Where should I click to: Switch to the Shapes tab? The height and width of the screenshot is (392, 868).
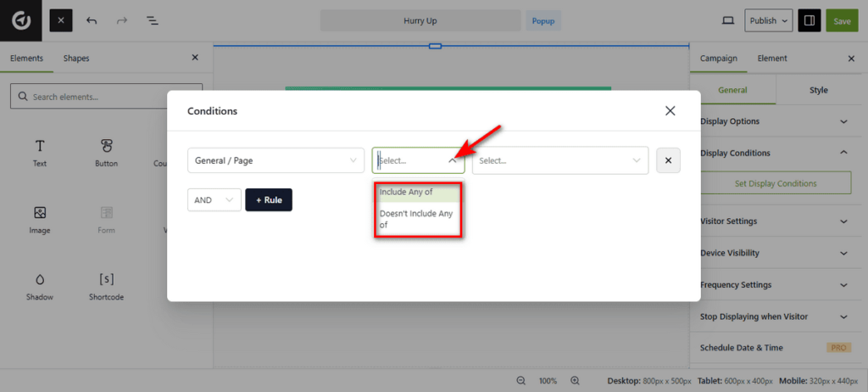(x=76, y=59)
